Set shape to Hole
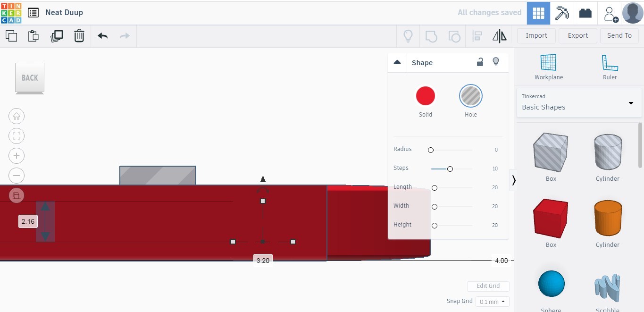This screenshot has width=644, height=312. click(x=471, y=96)
